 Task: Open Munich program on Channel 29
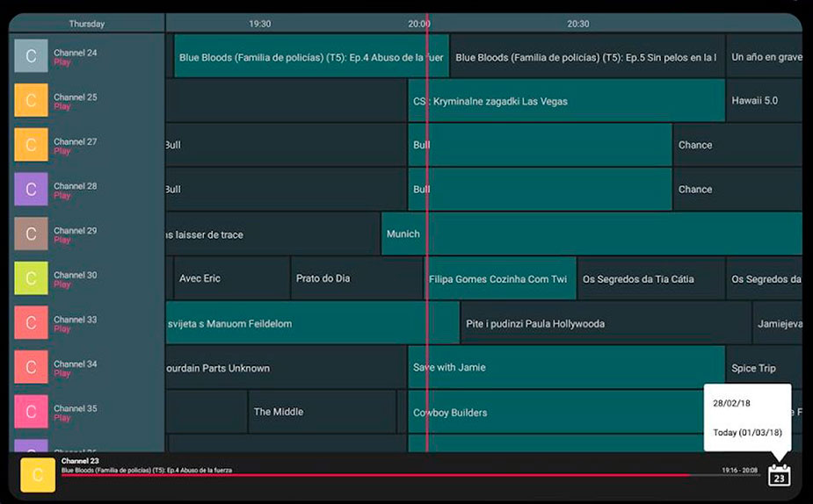pyautogui.click(x=592, y=234)
